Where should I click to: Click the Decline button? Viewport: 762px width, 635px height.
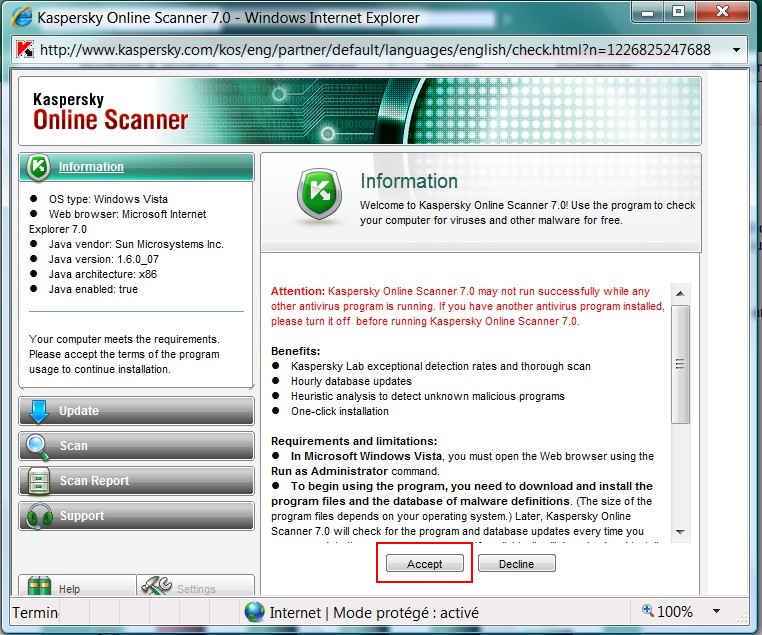(517, 564)
